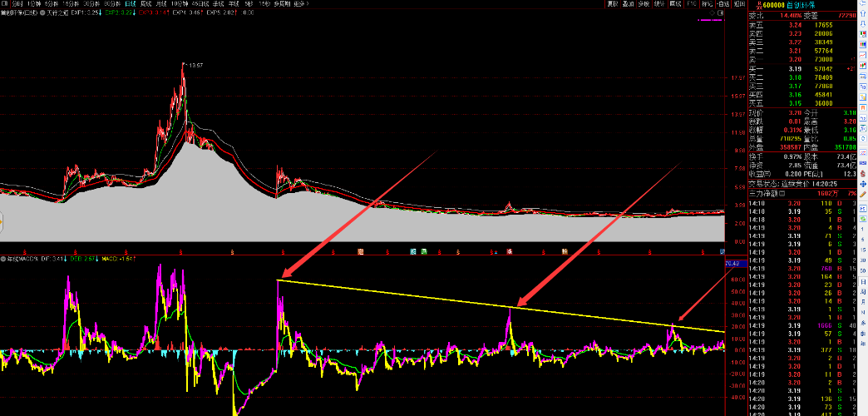Select the 15秒 period tab
Image resolution: width=868 pixels, height=416 pixels.
click(x=264, y=4)
